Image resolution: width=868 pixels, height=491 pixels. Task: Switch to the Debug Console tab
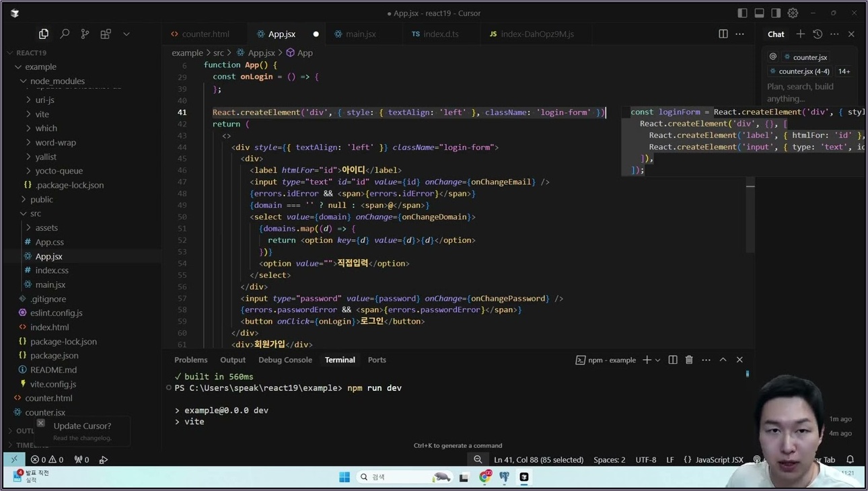pos(285,360)
